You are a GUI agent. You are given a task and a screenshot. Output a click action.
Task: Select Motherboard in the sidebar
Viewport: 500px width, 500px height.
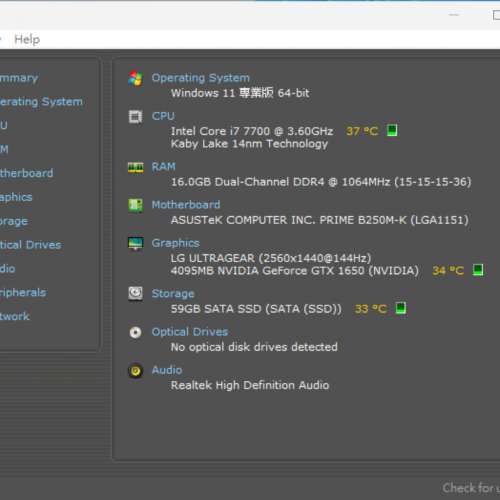tap(27, 173)
